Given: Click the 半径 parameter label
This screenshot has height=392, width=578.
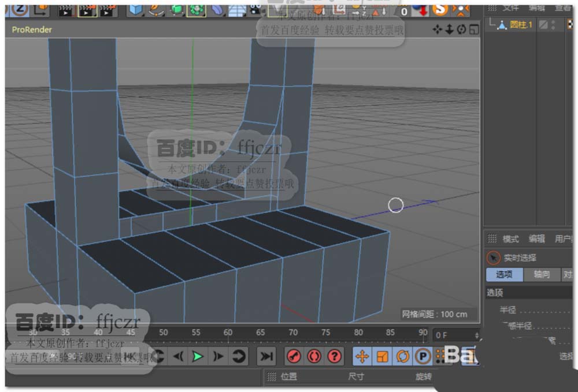Looking at the screenshot, I should (x=507, y=309).
